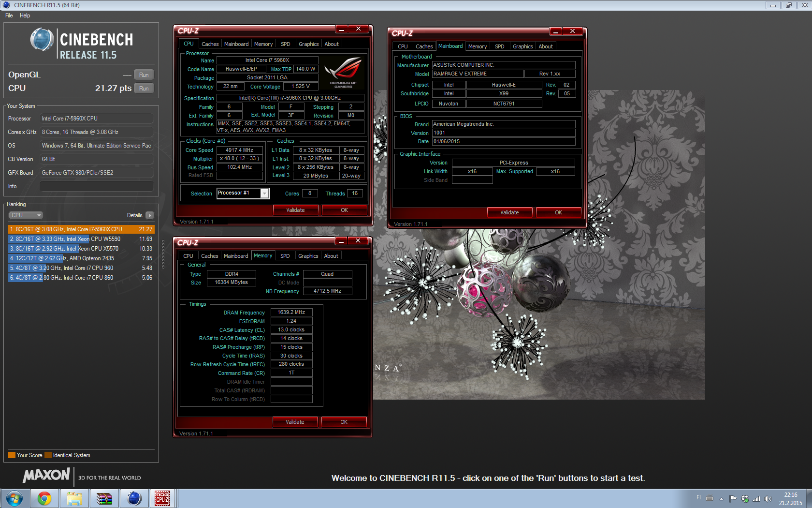
Task: Click the 21.27 pts CPU score
Action: [x=113, y=88]
